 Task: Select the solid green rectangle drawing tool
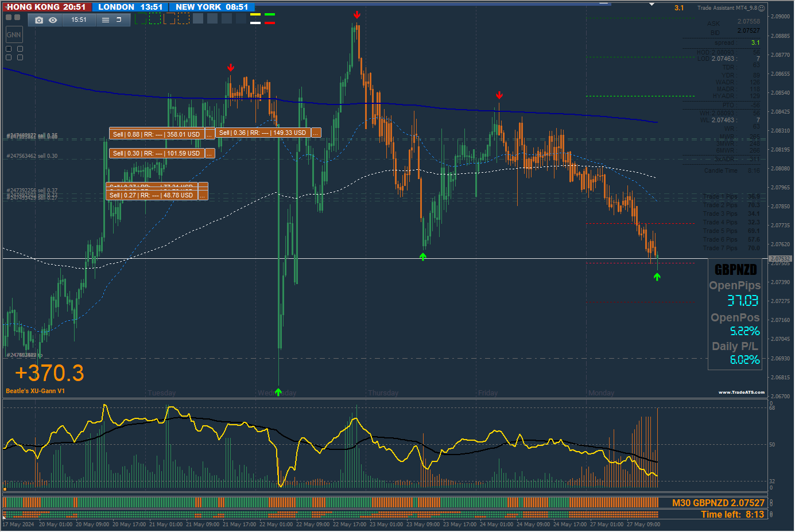(141, 18)
